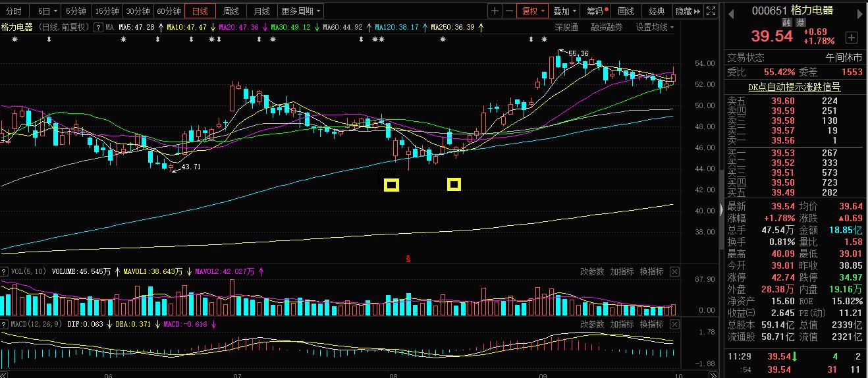Close the MACD indicator sub-panel

(x=674, y=325)
